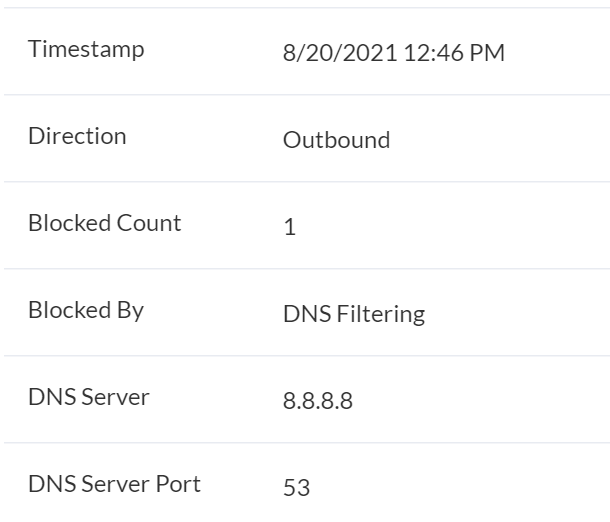The height and width of the screenshot is (522, 610).
Task: Select the DNS Filtering value
Action: click(x=353, y=314)
